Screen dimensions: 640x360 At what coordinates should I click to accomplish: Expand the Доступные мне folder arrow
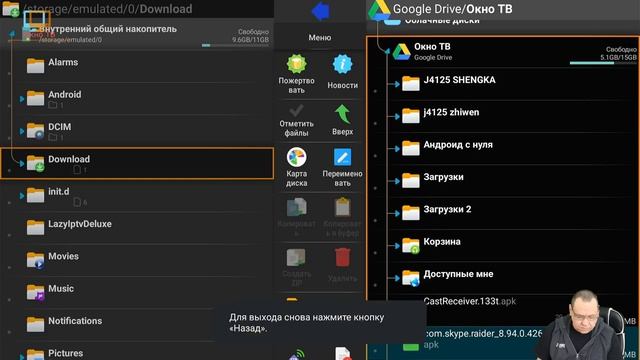[397, 278]
